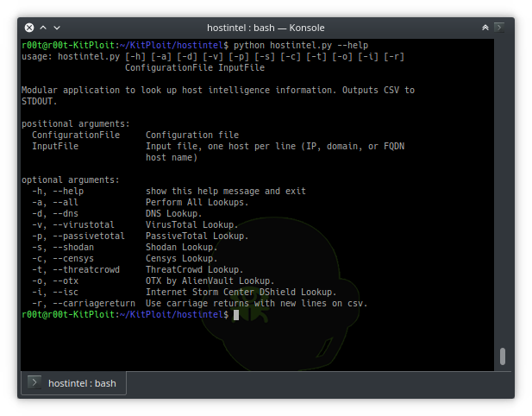Click the window title 'hostintel : bash — Konsole'
The width and height of the screenshot is (532, 416).
pos(266,28)
